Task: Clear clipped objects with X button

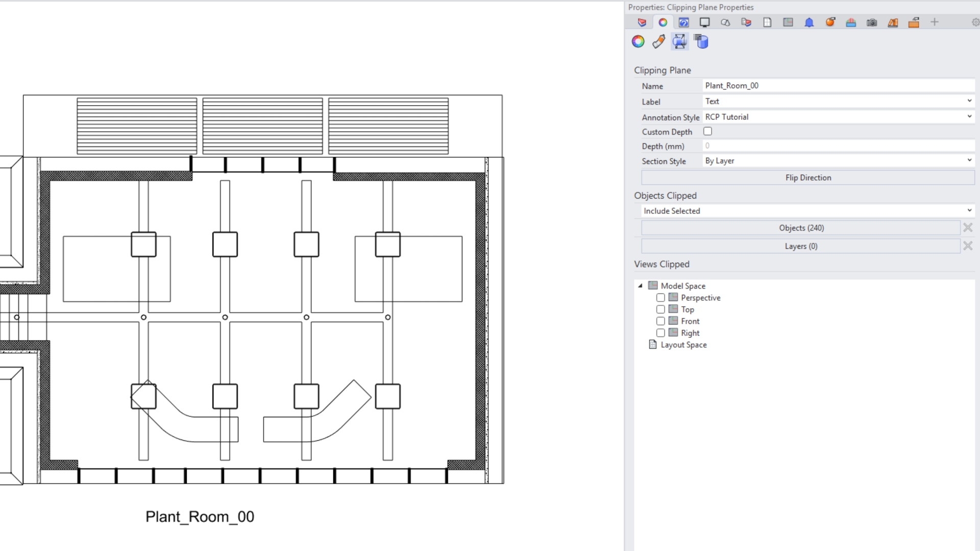Action: [x=968, y=228]
